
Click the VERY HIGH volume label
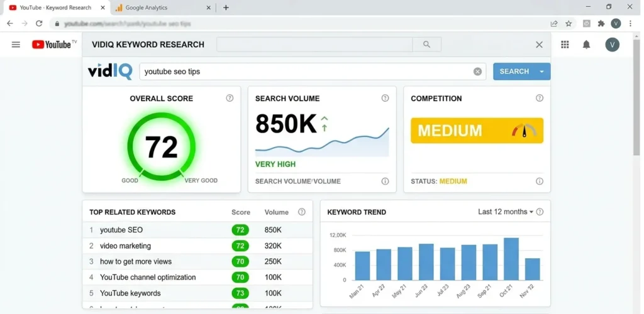pos(275,165)
